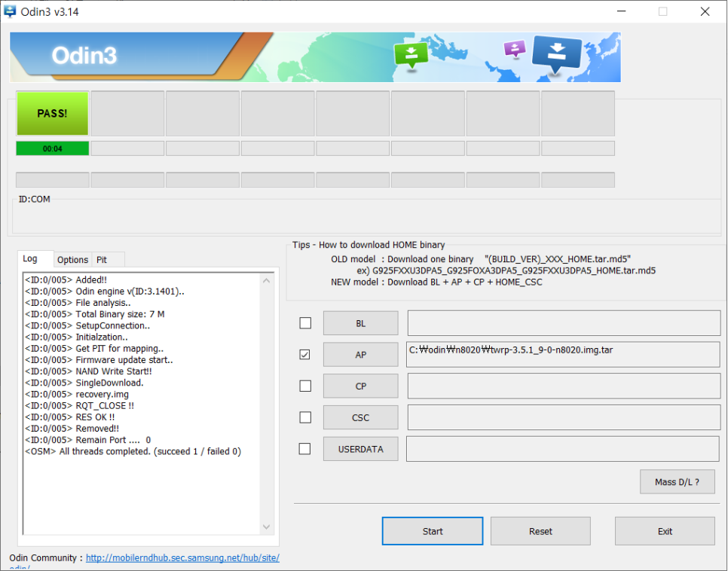This screenshot has width=728, height=571.
Task: Click the Odin3 banner logo text
Action: (x=84, y=56)
